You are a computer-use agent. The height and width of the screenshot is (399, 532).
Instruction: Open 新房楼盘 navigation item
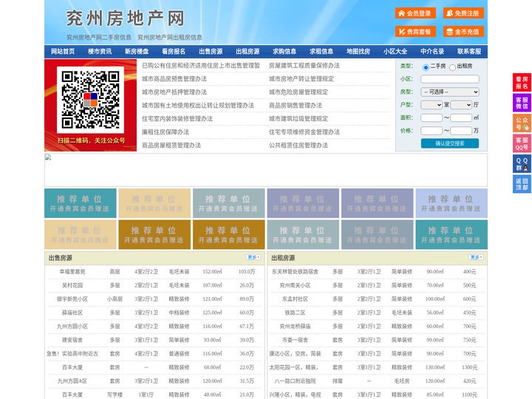pyautogui.click(x=137, y=52)
